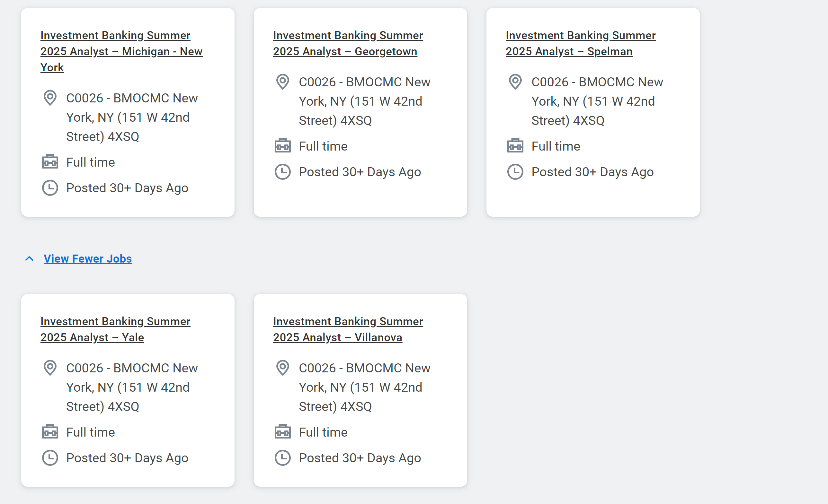828x504 pixels.
Task: Click location pin icon on Spelman card
Action: (515, 82)
